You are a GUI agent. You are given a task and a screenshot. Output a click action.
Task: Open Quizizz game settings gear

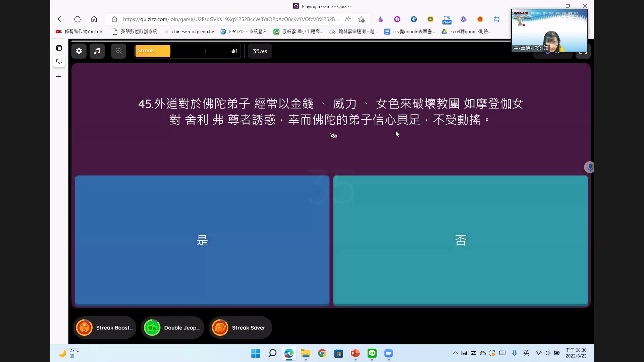pos(79,51)
